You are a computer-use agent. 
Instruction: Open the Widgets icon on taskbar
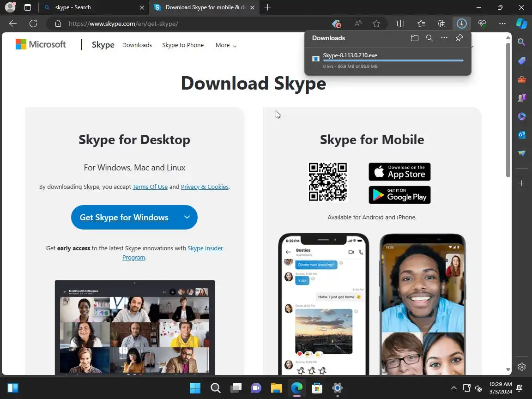coord(13,388)
